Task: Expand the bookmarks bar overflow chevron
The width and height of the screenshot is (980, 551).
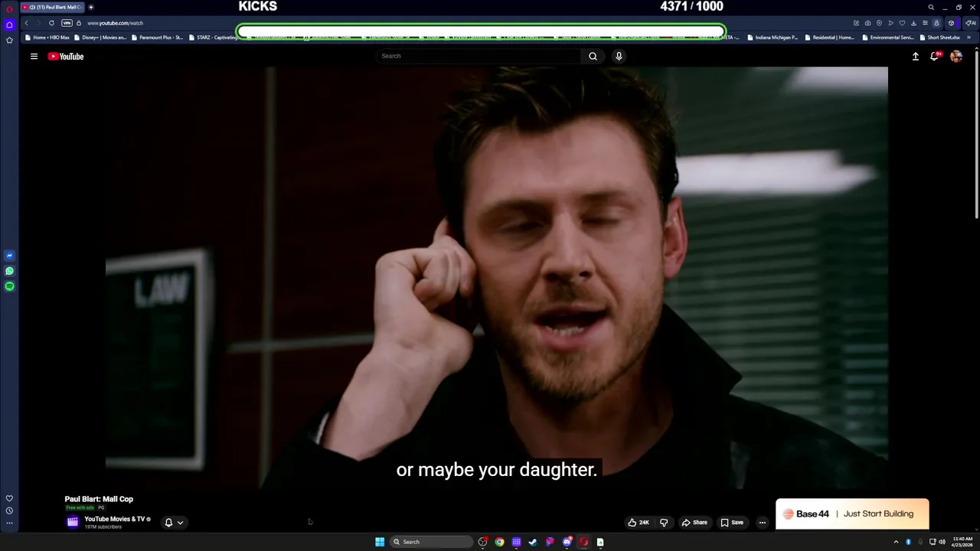Action: (x=969, y=37)
